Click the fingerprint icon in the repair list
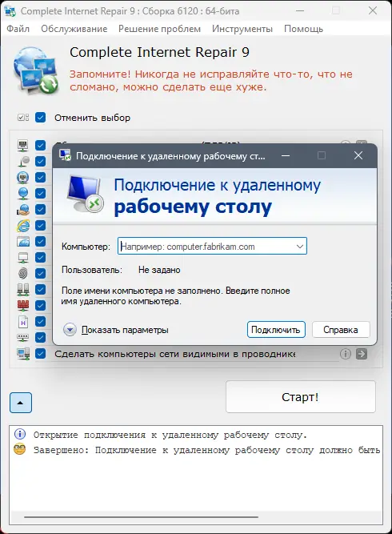 coord(23,273)
